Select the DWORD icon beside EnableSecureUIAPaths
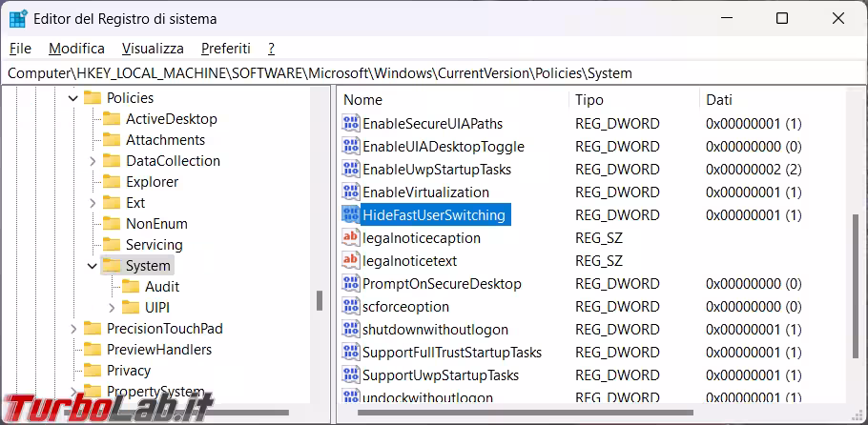Viewport: 868px width, 425px height. 351,124
